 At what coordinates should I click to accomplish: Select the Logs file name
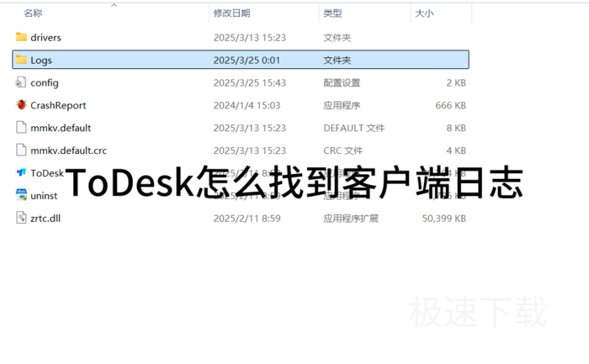[41, 61]
